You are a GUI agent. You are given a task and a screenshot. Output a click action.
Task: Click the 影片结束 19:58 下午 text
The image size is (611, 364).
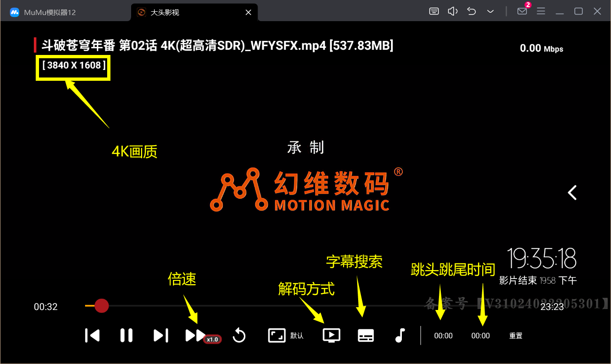pos(538,280)
